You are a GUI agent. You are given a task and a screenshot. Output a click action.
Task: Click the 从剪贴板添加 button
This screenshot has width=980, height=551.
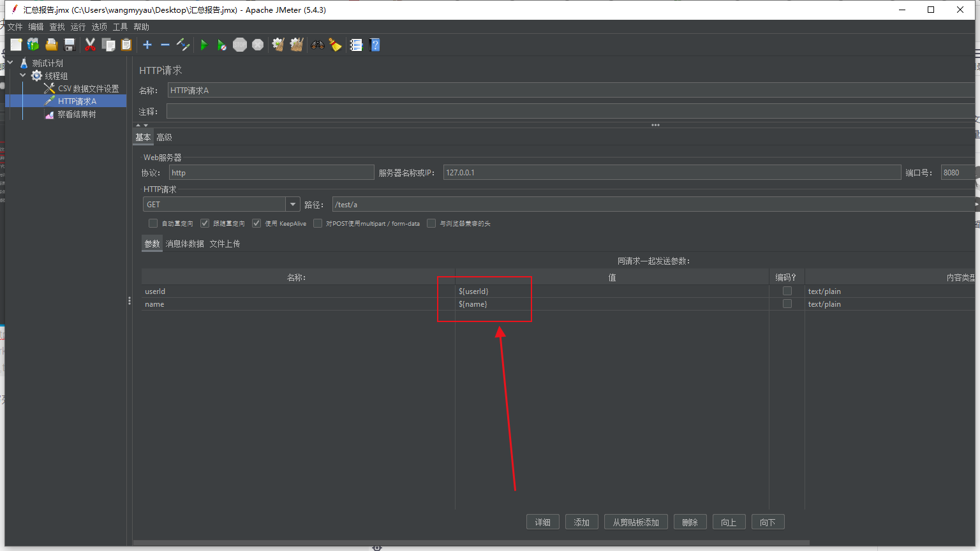[x=636, y=522]
